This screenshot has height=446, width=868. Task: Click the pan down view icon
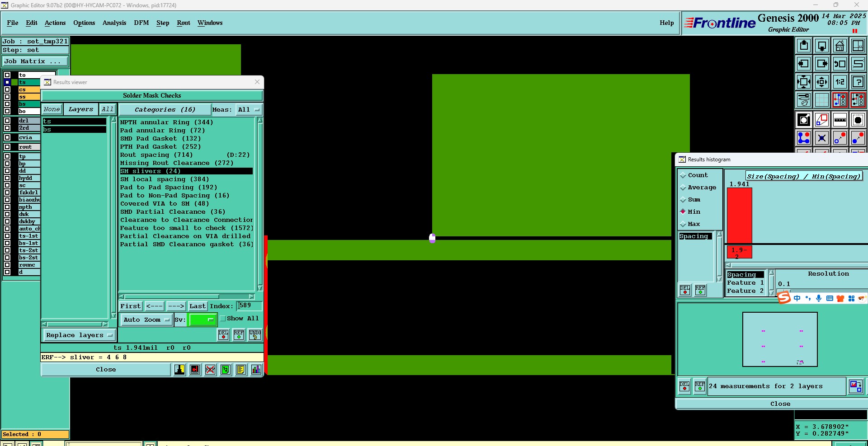pyautogui.click(x=822, y=46)
